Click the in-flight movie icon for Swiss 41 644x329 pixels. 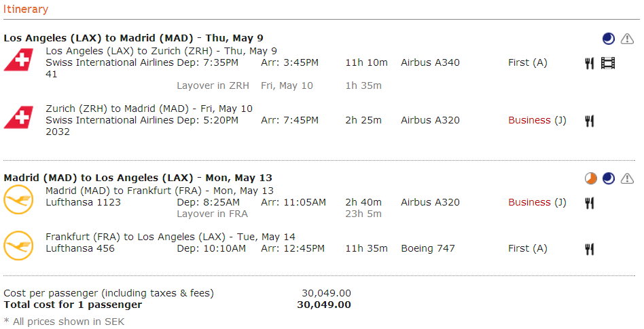tap(608, 63)
